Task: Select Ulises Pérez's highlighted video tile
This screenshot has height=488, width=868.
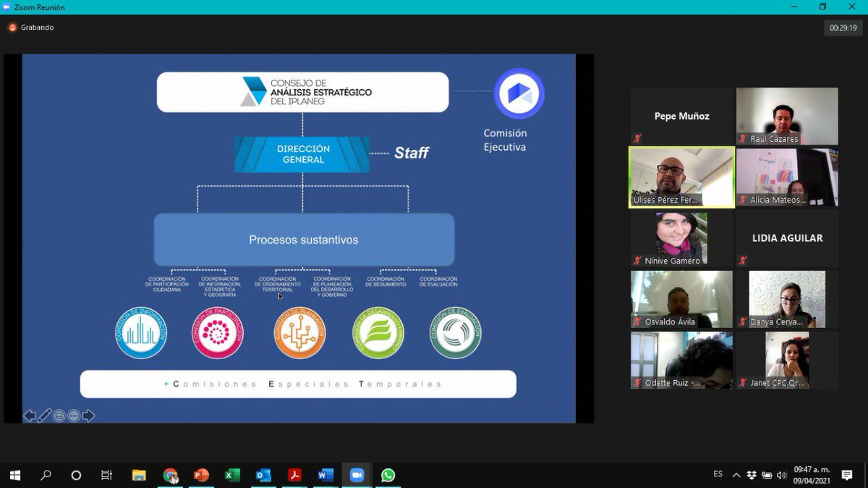Action: click(681, 177)
